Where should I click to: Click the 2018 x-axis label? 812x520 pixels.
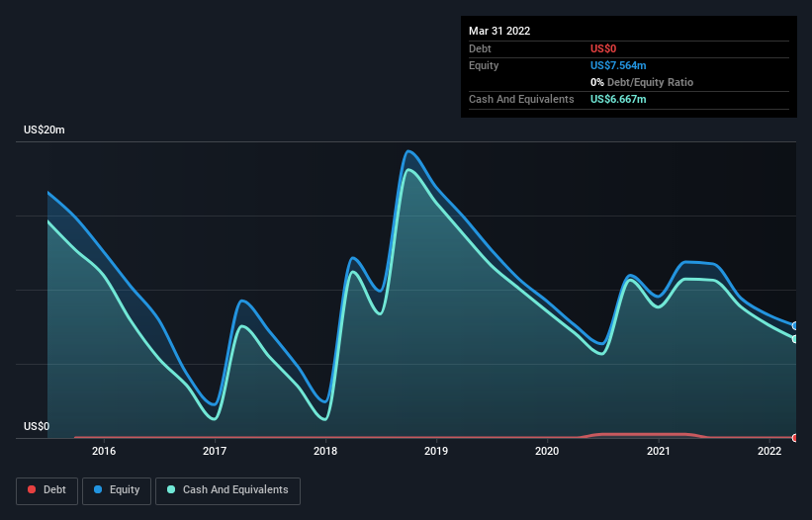[x=325, y=451]
